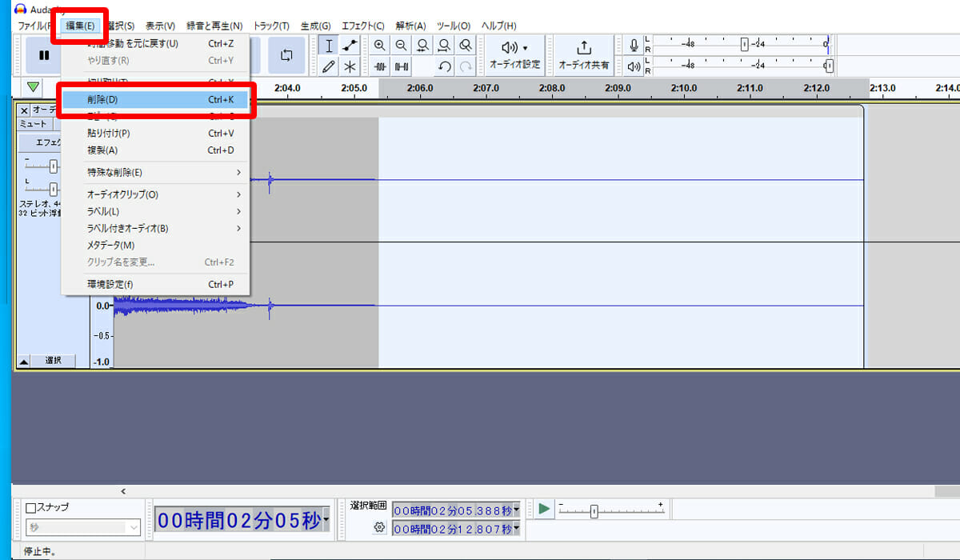Toggle the Loop playback button

coord(286,55)
